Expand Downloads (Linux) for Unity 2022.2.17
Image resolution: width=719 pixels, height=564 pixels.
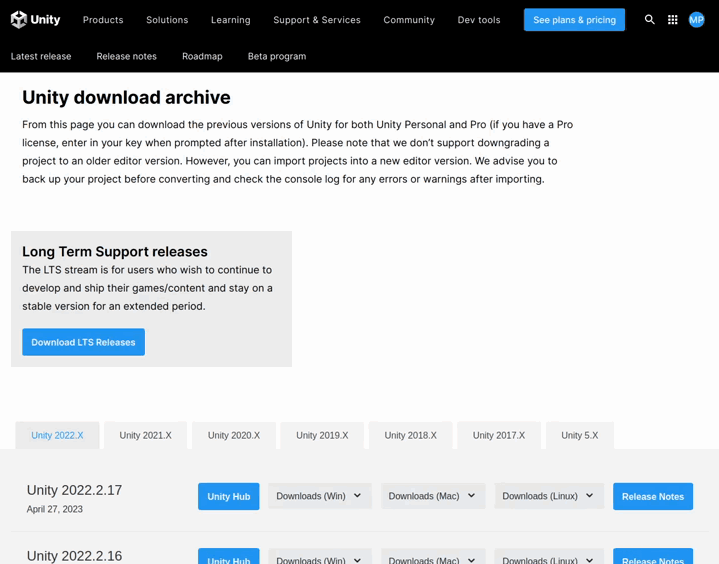click(x=549, y=496)
